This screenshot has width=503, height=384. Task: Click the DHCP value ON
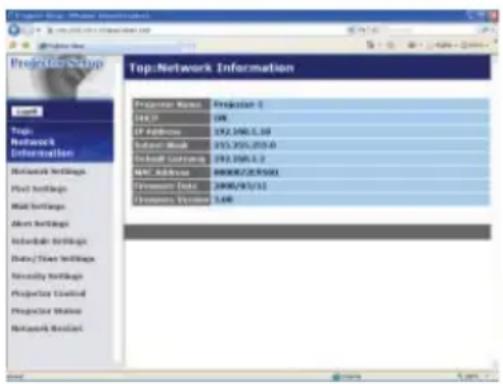click(220, 118)
